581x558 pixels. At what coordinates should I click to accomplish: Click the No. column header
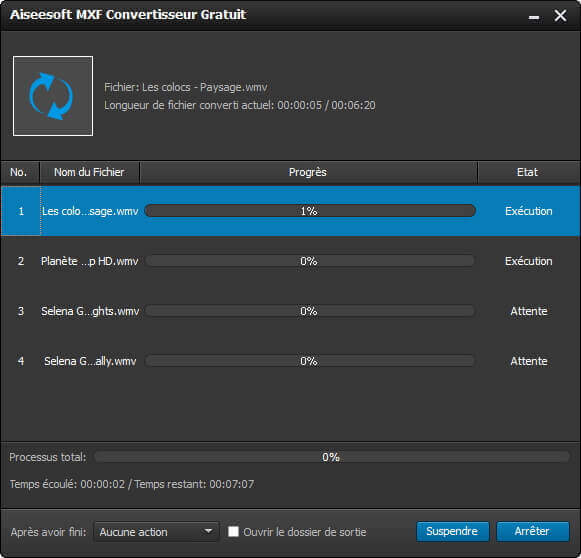tap(19, 172)
